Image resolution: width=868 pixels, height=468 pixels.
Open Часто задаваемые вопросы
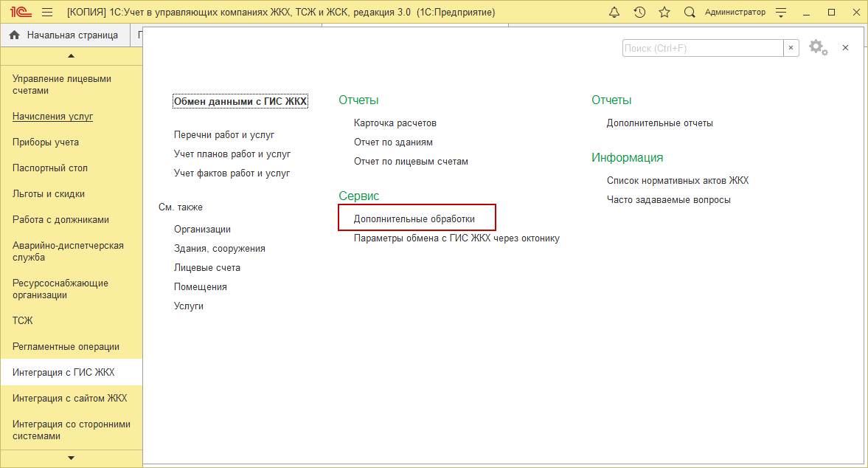669,200
